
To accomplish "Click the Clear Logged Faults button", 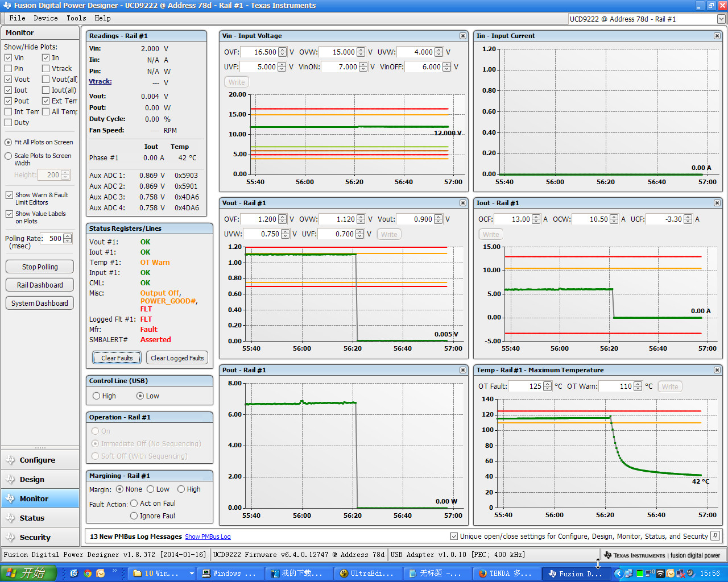I will click(x=177, y=358).
